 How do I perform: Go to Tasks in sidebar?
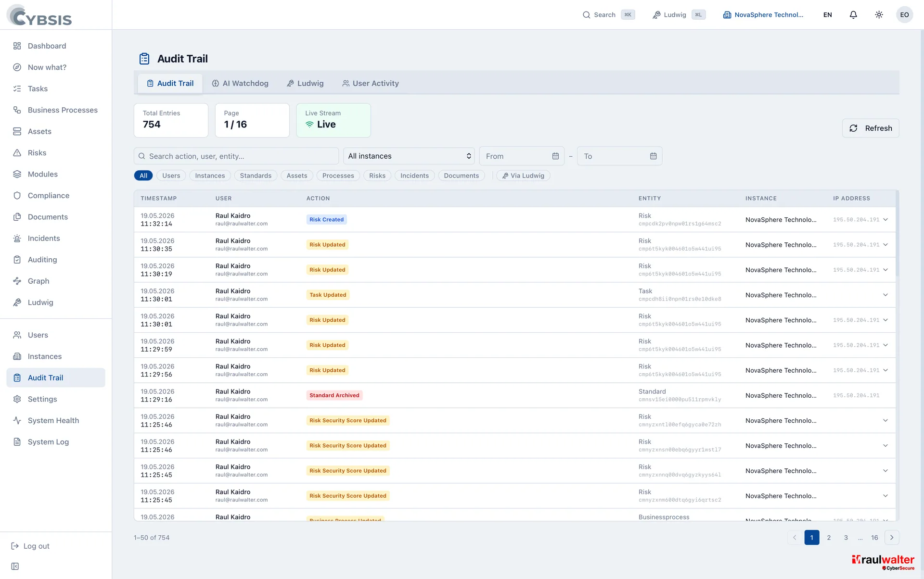click(x=56, y=89)
